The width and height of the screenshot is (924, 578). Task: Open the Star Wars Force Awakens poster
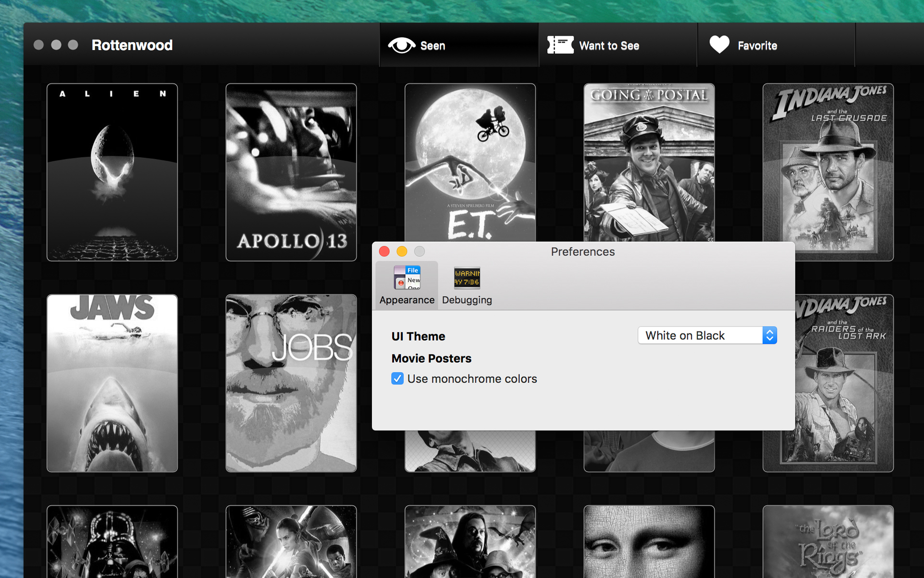pos(291,541)
